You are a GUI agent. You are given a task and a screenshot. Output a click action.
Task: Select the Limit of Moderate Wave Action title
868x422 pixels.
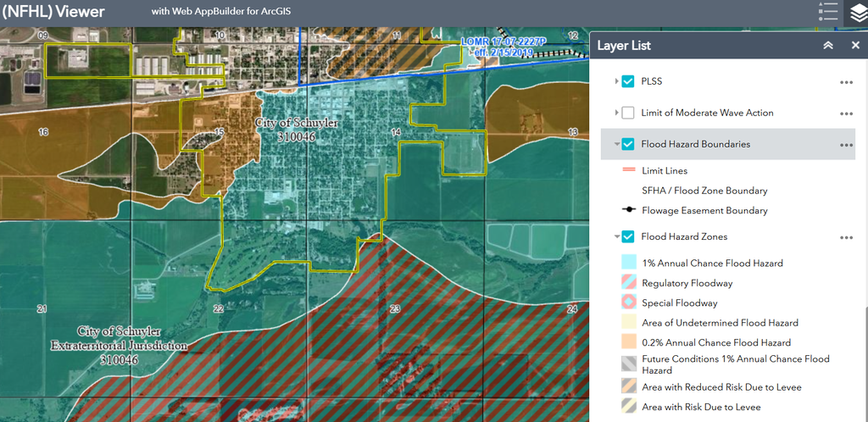[x=708, y=113]
